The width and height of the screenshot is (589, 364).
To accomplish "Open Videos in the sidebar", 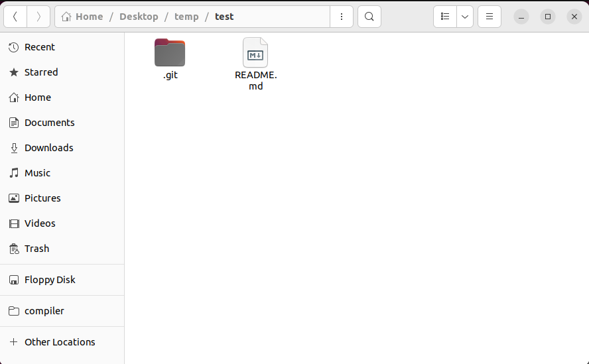I will [62, 223].
